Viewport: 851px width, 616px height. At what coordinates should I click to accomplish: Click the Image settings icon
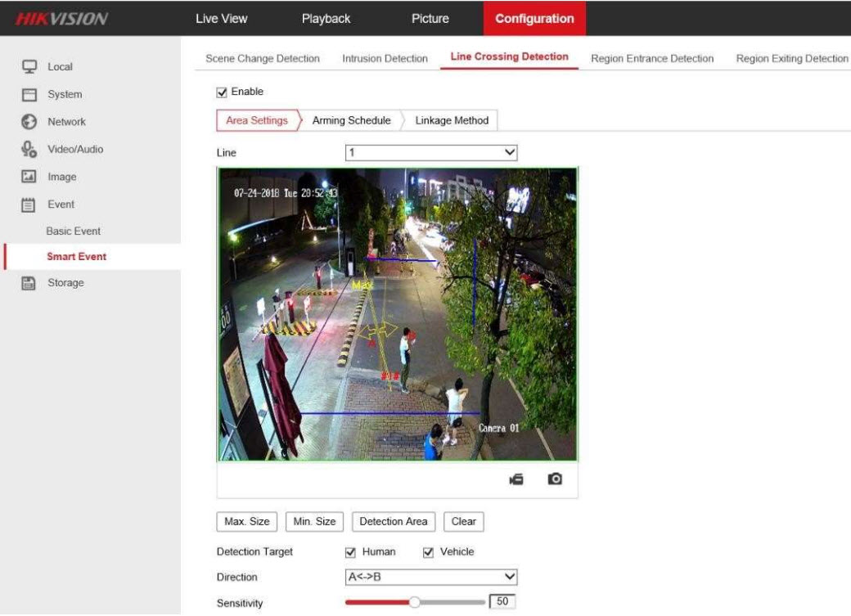click(29, 177)
